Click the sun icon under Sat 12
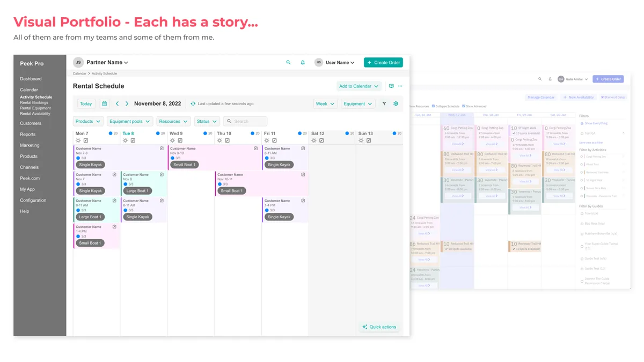 tap(314, 141)
